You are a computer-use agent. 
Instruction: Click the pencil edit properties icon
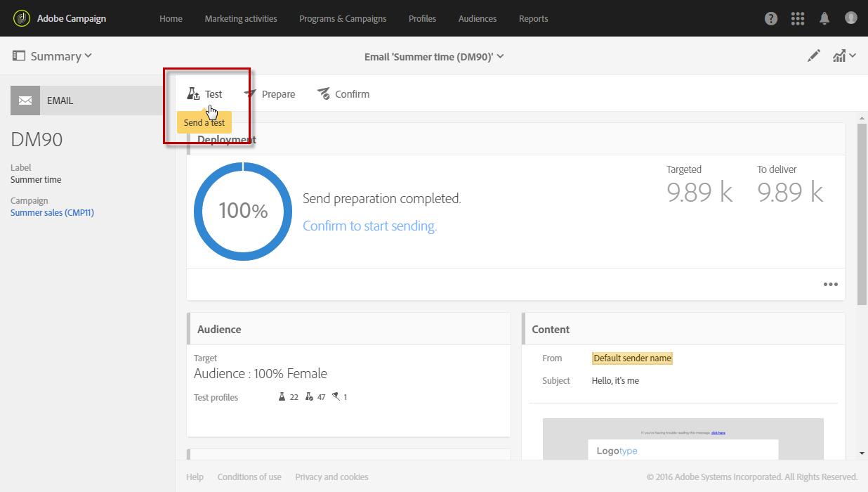coord(814,56)
